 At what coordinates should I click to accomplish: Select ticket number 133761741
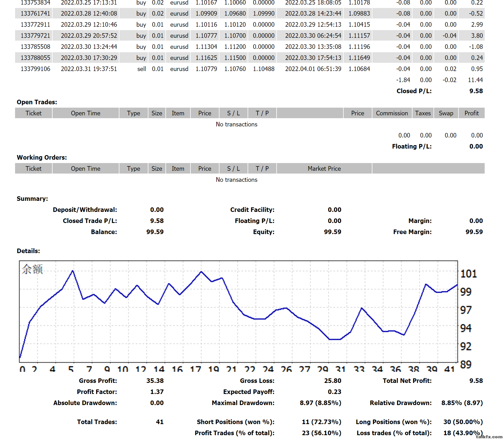point(35,13)
